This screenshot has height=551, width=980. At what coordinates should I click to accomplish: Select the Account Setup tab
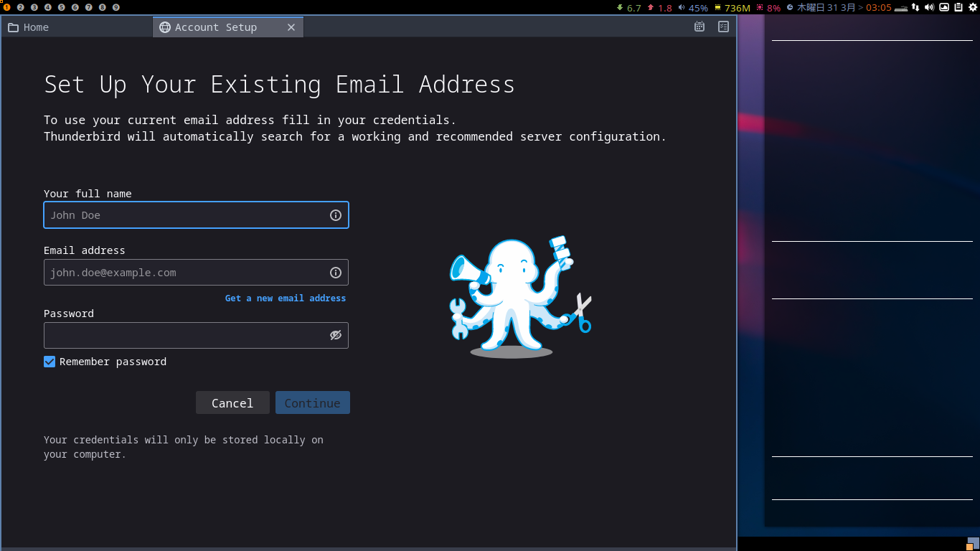click(x=227, y=27)
